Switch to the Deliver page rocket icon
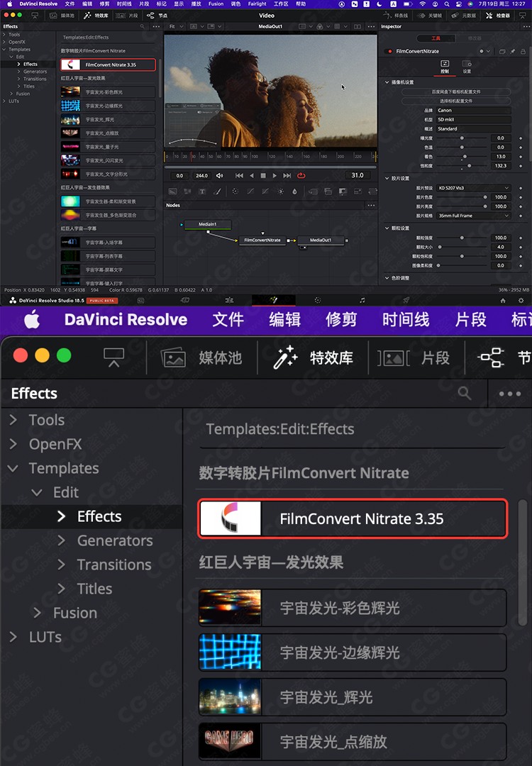The width and height of the screenshot is (532, 766). [406, 301]
